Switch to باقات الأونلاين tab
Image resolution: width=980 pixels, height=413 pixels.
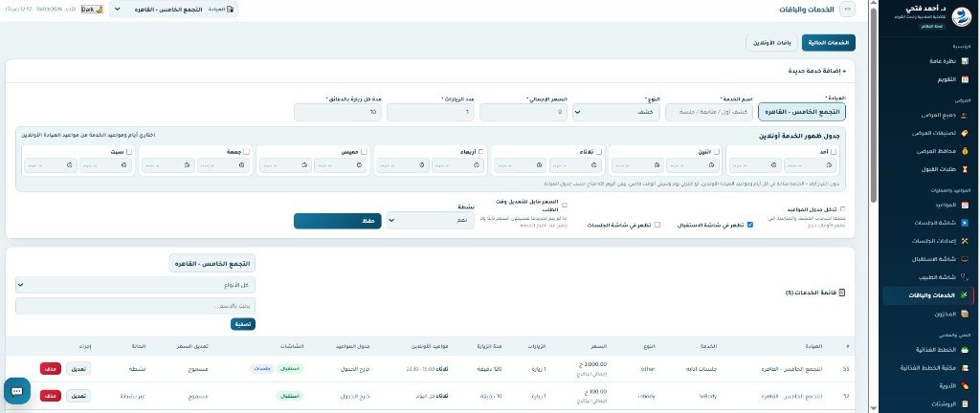tap(772, 43)
